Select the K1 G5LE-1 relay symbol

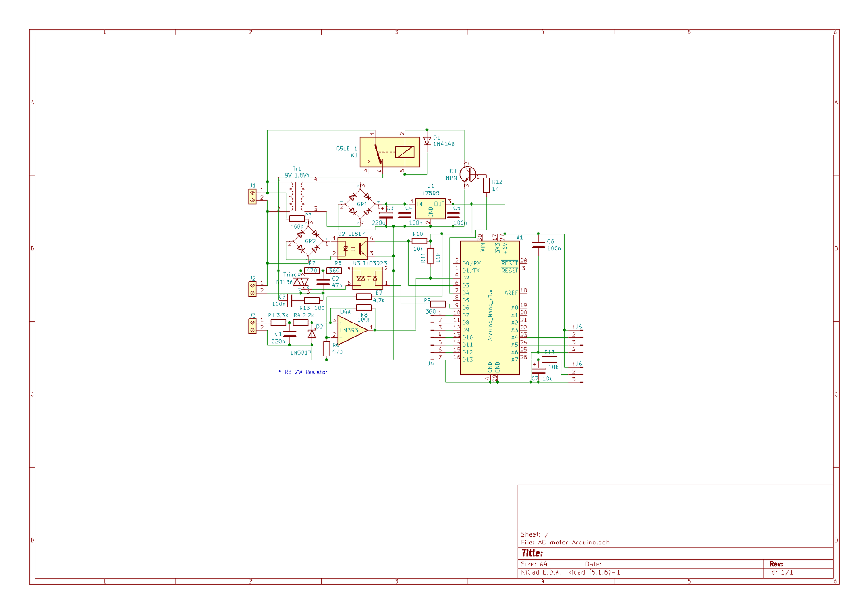389,152
